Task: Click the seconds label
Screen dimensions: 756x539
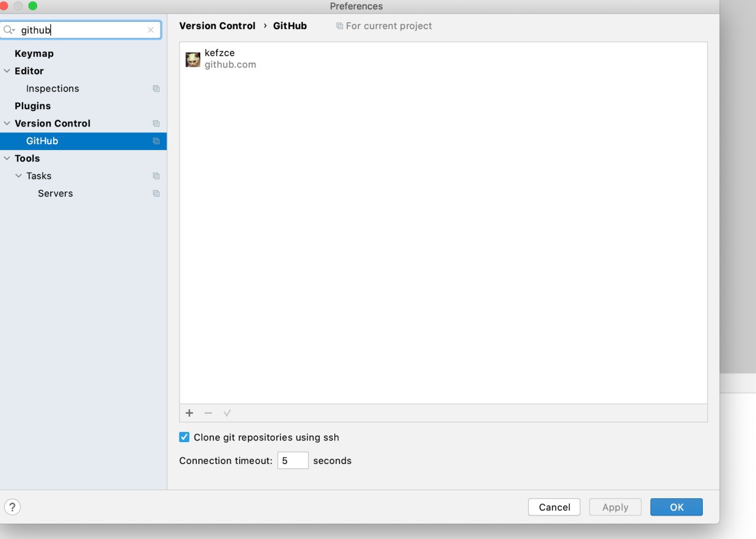Action: [333, 460]
